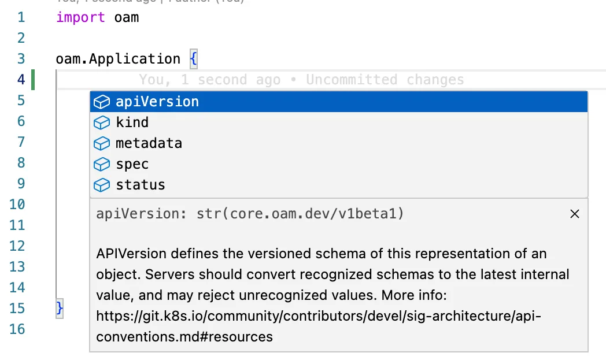Select the apiVersion autocomplete entry
This screenshot has height=364, width=606.
point(157,102)
